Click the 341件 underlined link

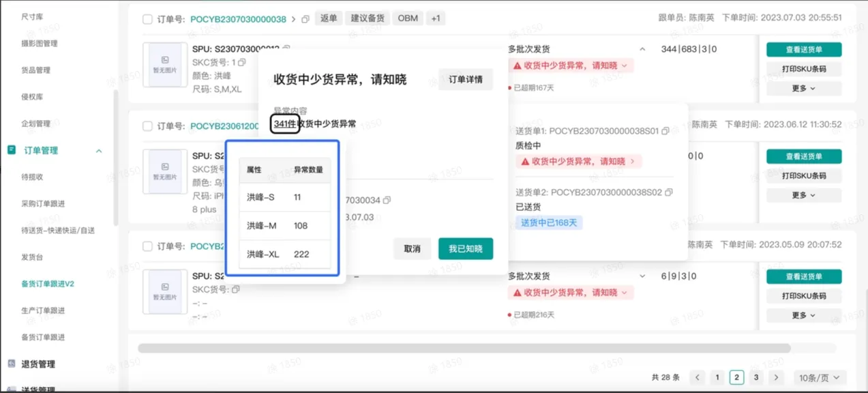coord(285,124)
